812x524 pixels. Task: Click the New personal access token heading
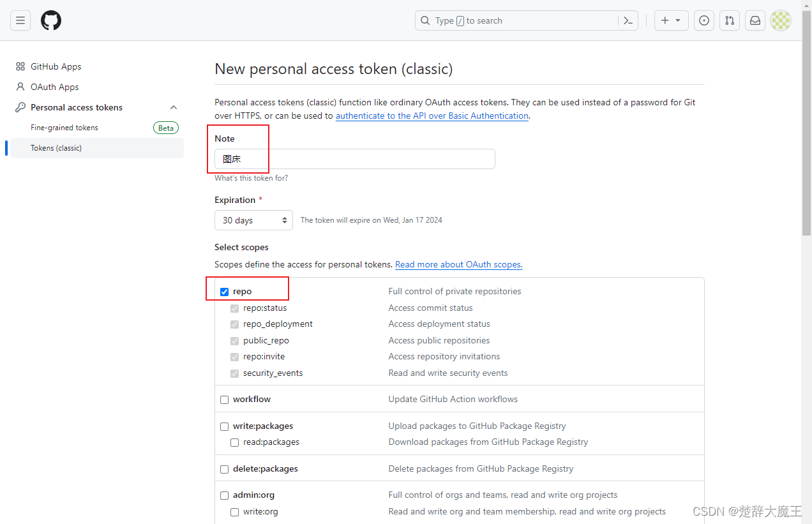point(334,69)
